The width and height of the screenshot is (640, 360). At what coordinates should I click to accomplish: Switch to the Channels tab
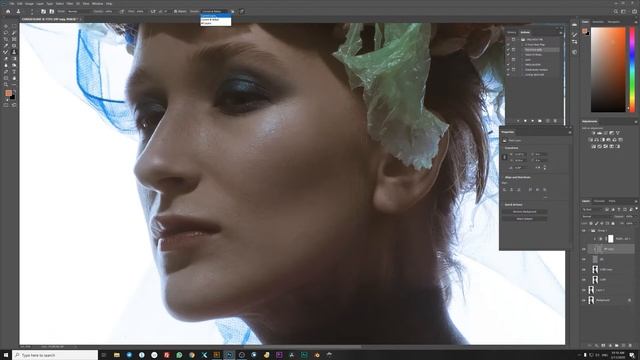point(599,201)
